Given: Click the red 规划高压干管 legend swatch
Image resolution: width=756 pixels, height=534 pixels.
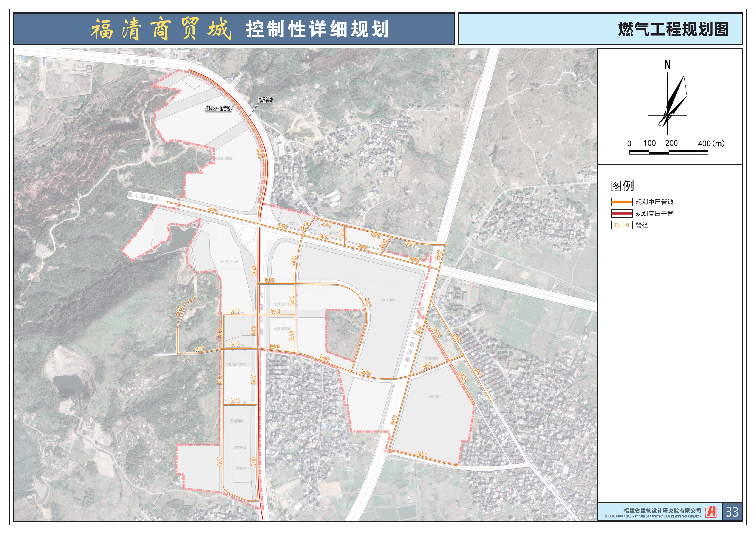Looking at the screenshot, I should click(622, 213).
